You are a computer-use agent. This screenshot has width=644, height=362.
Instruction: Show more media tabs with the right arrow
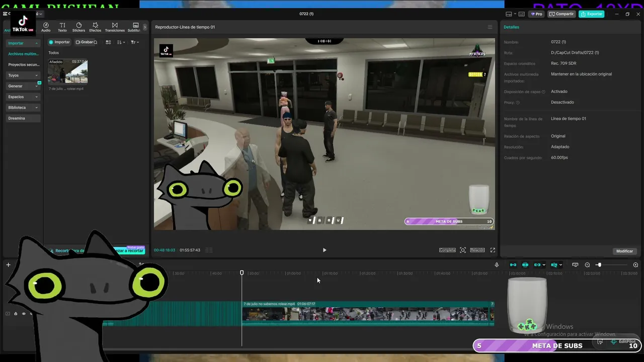[x=145, y=27]
